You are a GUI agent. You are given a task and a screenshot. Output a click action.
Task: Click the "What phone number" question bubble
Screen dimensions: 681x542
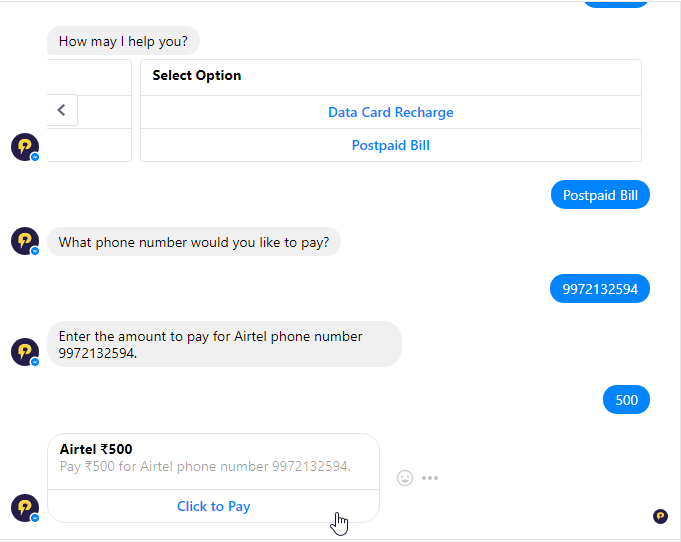[x=194, y=242]
